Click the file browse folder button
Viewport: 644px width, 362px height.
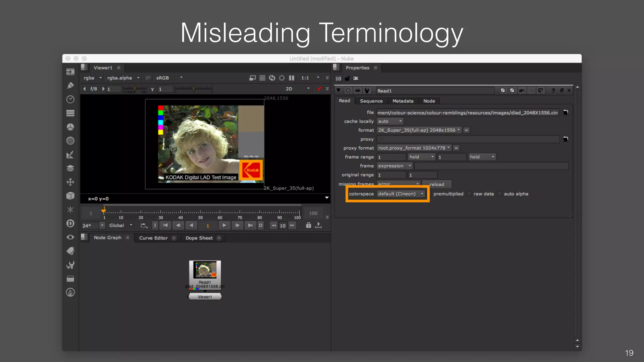click(x=565, y=112)
